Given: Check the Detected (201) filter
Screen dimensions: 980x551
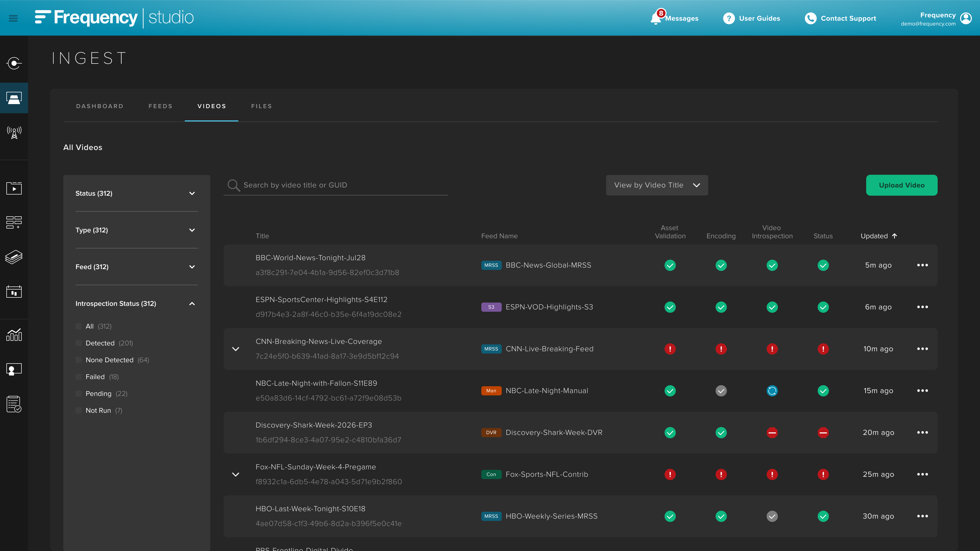Looking at the screenshot, I should coord(79,343).
